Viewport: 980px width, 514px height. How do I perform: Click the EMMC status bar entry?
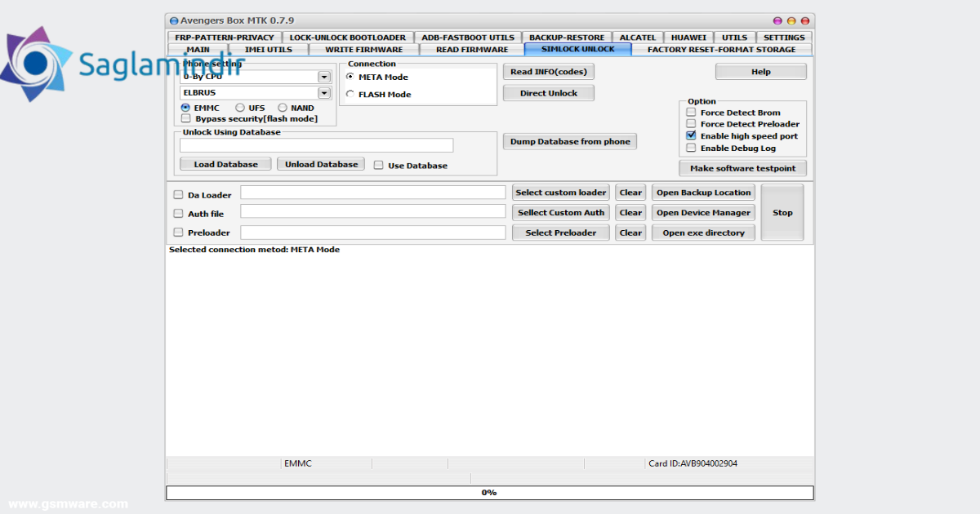coord(298,463)
